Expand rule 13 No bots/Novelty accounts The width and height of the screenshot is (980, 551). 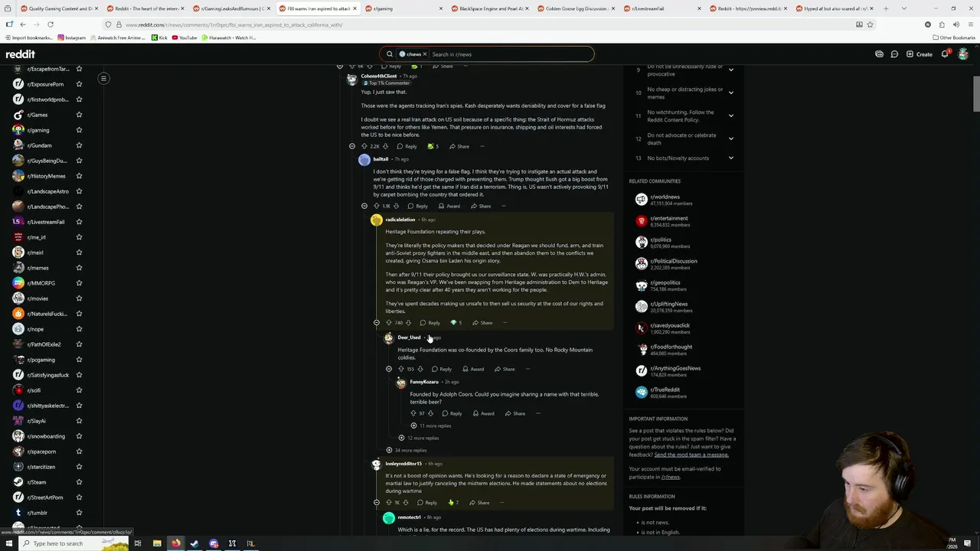(730, 158)
